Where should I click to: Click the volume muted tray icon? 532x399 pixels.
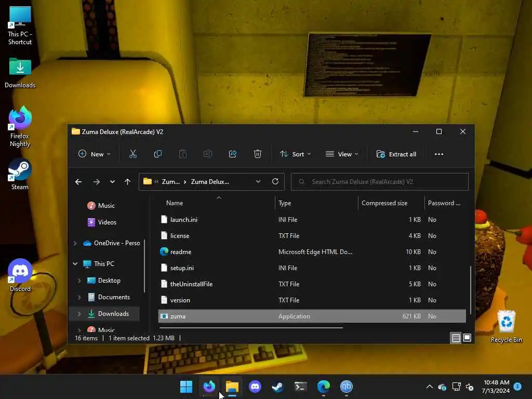point(470,387)
